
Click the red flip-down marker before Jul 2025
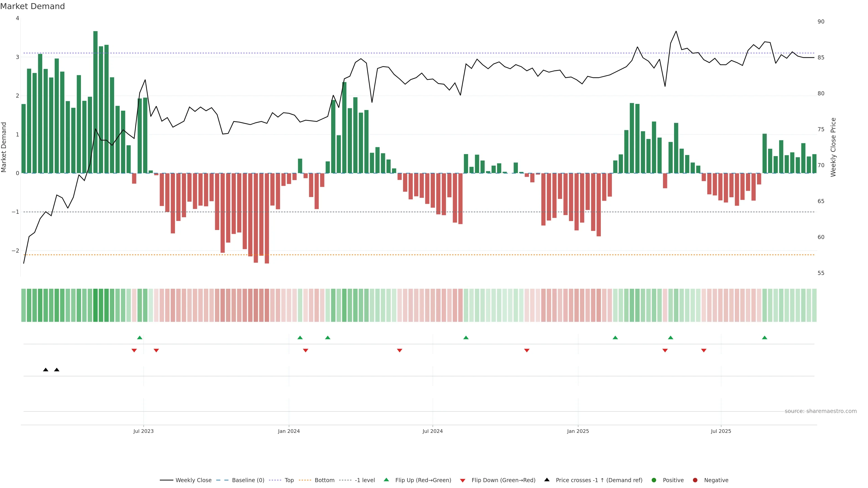point(704,351)
